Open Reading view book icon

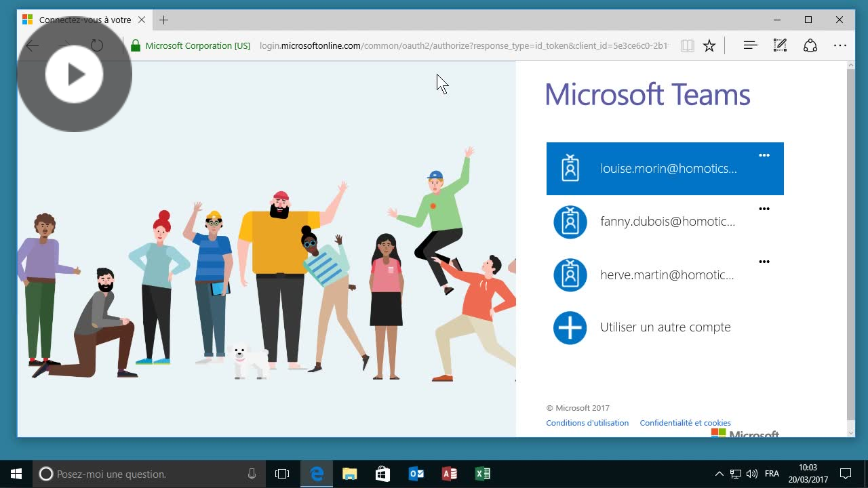tap(687, 46)
